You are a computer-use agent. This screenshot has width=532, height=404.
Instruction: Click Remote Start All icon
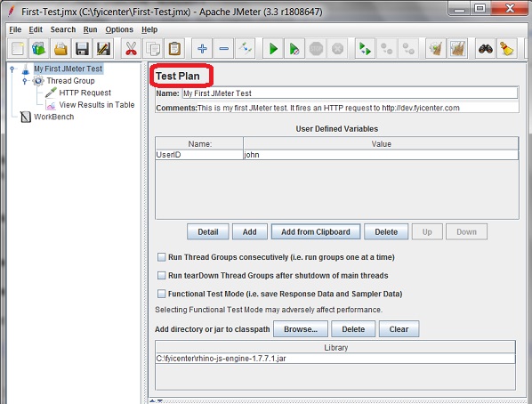pyautogui.click(x=365, y=49)
